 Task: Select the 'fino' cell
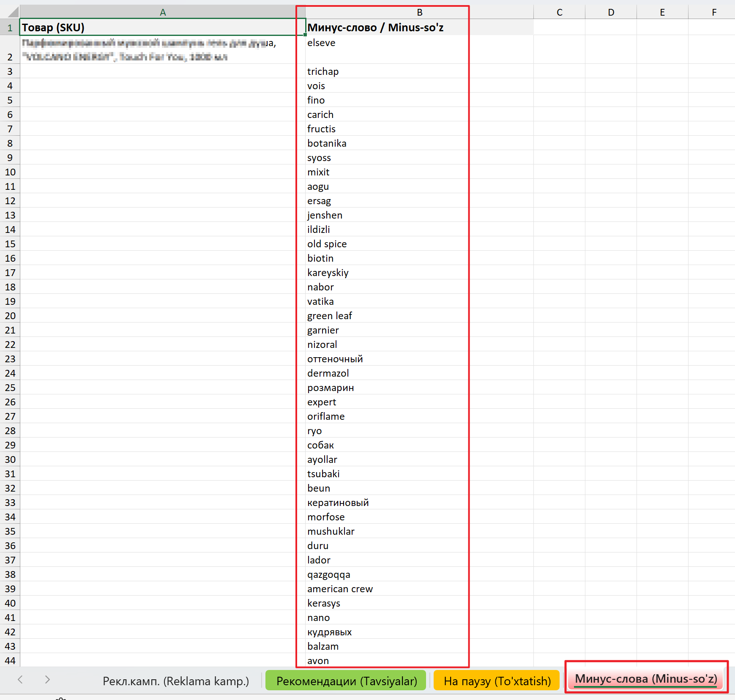(x=419, y=100)
